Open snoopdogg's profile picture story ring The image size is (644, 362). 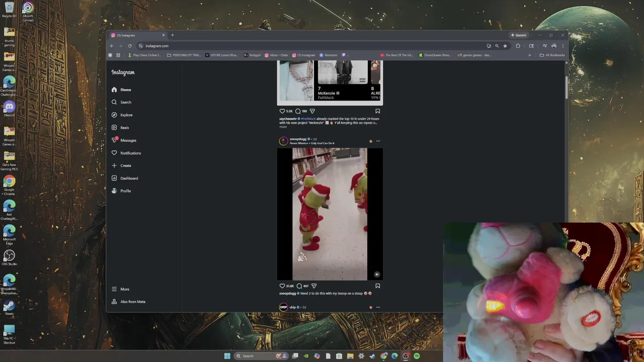coord(283,141)
